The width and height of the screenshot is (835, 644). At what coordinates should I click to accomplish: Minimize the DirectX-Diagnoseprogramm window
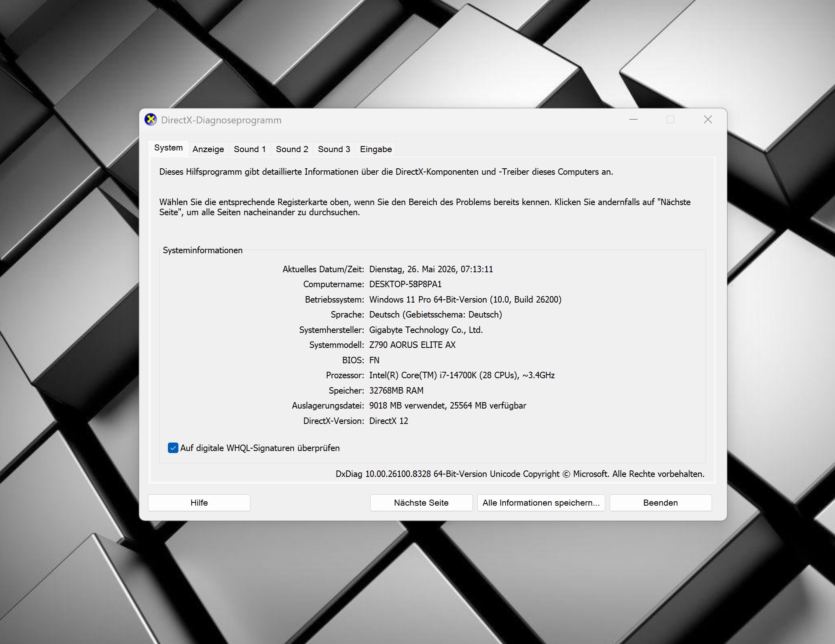(x=634, y=119)
